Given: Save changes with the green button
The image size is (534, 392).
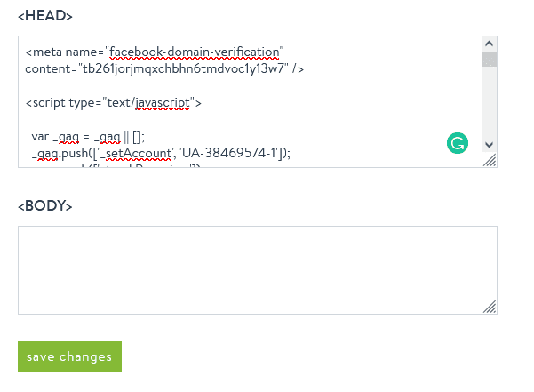Looking at the screenshot, I should click(x=69, y=356).
